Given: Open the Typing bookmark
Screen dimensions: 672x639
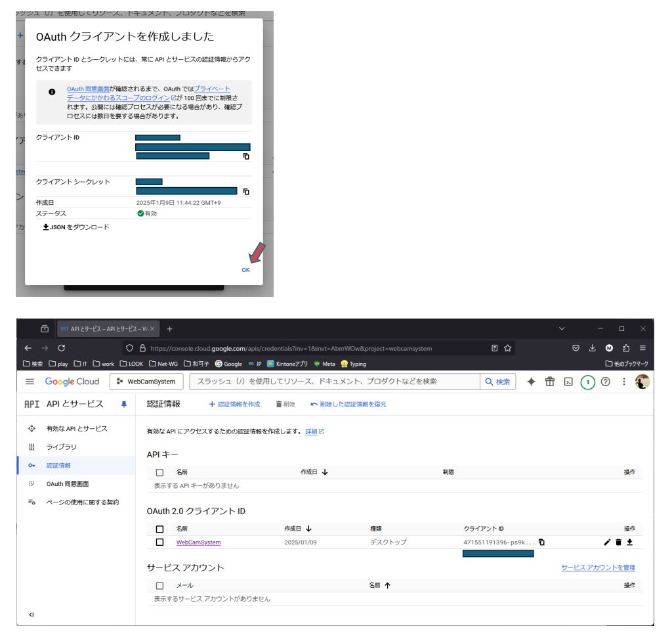Looking at the screenshot, I should pyautogui.click(x=353, y=364).
